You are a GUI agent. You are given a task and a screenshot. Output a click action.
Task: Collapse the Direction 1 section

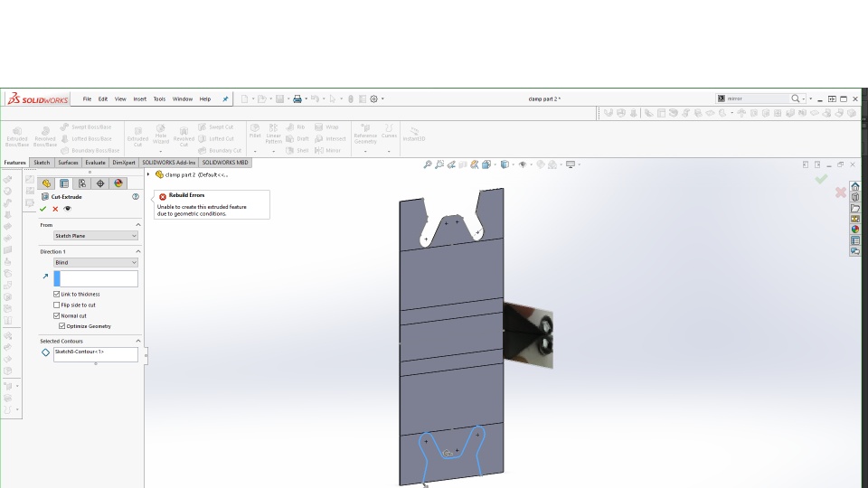(x=138, y=251)
